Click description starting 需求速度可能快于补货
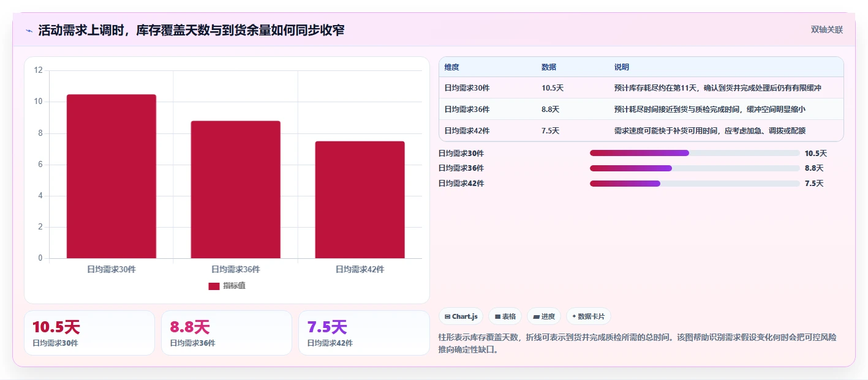 pos(710,131)
